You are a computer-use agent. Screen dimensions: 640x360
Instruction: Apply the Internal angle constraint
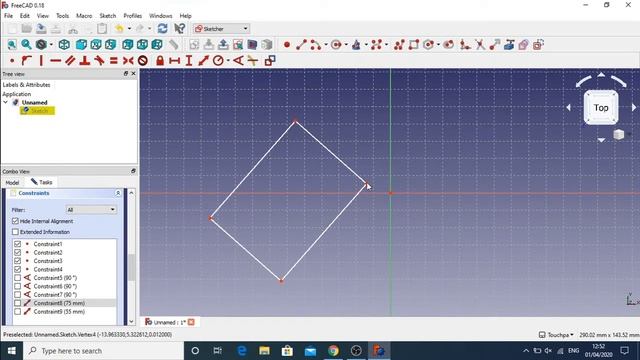(x=238, y=61)
